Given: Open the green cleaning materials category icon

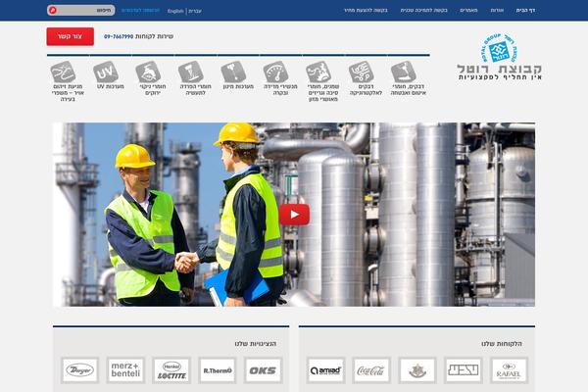Looking at the screenshot, I should (x=148, y=72).
